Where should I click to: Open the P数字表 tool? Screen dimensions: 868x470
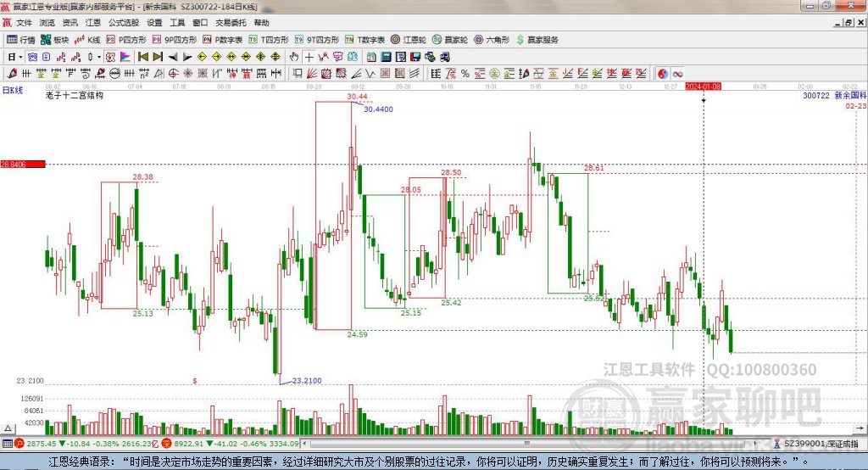(223, 40)
